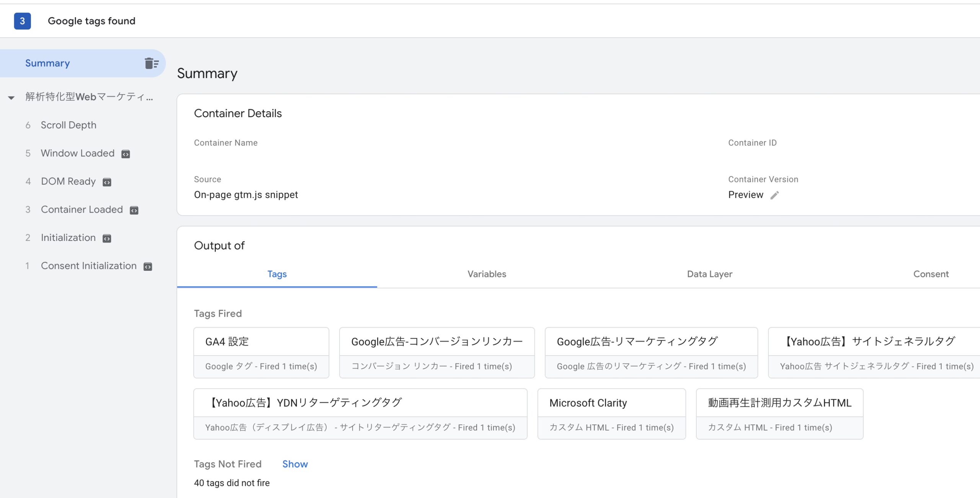Image resolution: width=980 pixels, height=498 pixels.
Task: Click the Preview container version value
Action: (x=745, y=195)
